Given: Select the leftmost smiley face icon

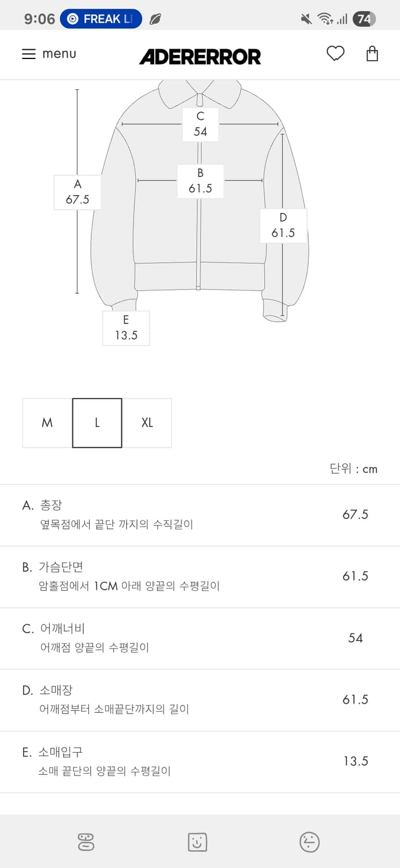Looking at the screenshot, I should tap(86, 843).
